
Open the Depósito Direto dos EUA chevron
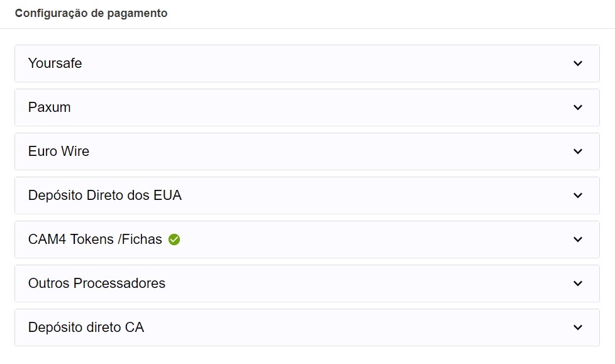(578, 196)
